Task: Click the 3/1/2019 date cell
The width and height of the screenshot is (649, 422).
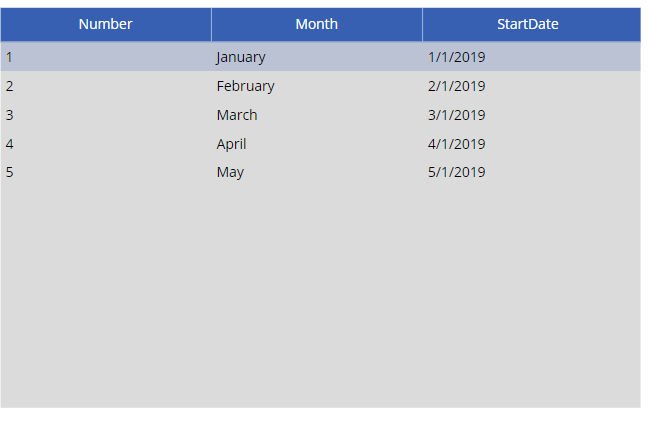Action: pos(456,115)
